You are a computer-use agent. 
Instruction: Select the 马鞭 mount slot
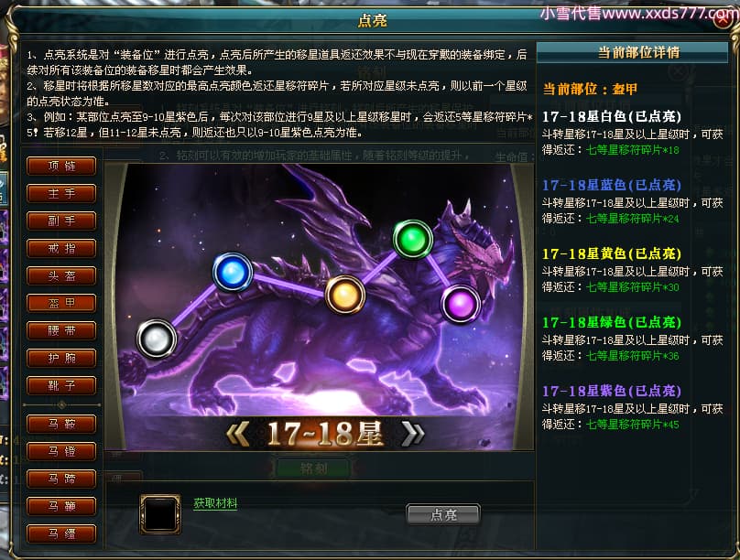coord(62,506)
